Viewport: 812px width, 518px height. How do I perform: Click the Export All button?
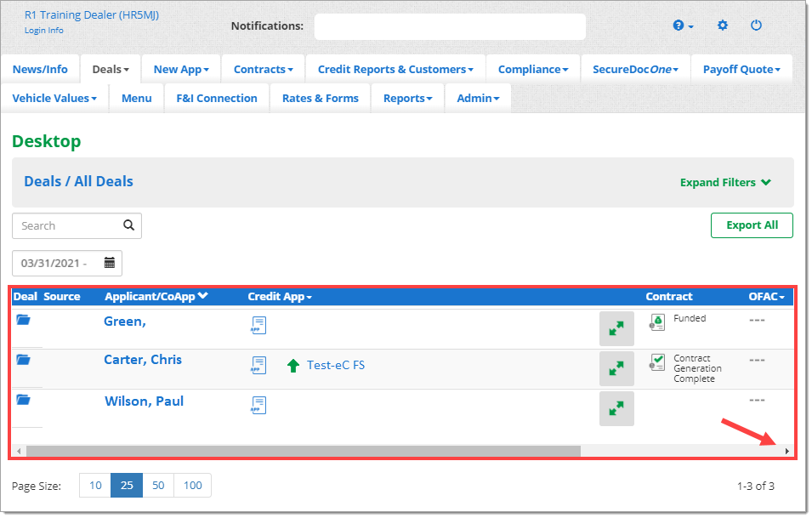(752, 225)
